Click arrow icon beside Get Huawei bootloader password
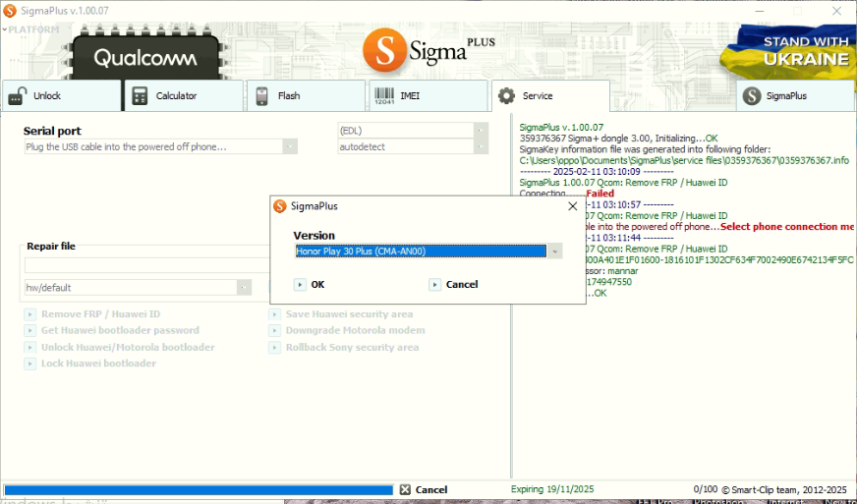Image resolution: width=857 pixels, height=504 pixels. (x=30, y=331)
